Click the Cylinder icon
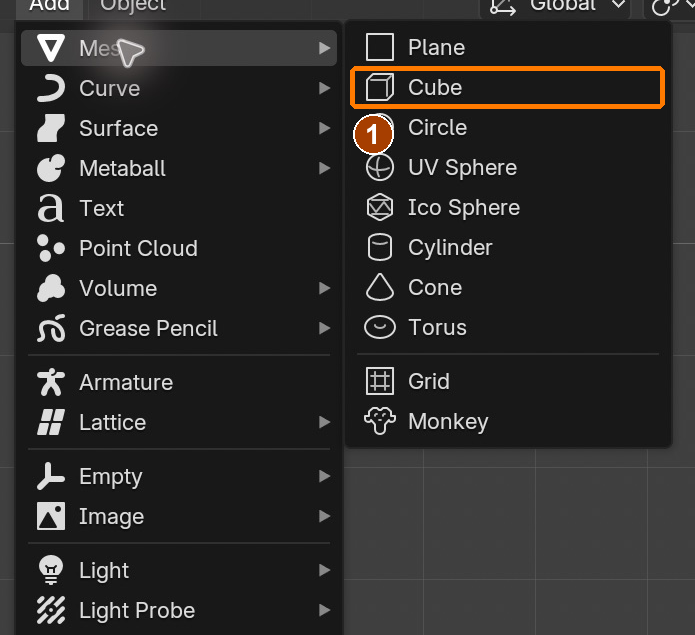Image resolution: width=695 pixels, height=635 pixels. pyautogui.click(x=380, y=247)
